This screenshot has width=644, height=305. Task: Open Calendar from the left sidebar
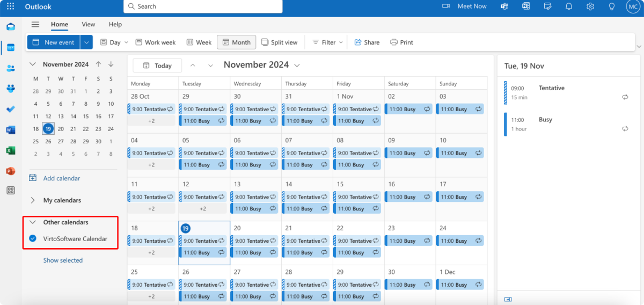click(x=11, y=48)
